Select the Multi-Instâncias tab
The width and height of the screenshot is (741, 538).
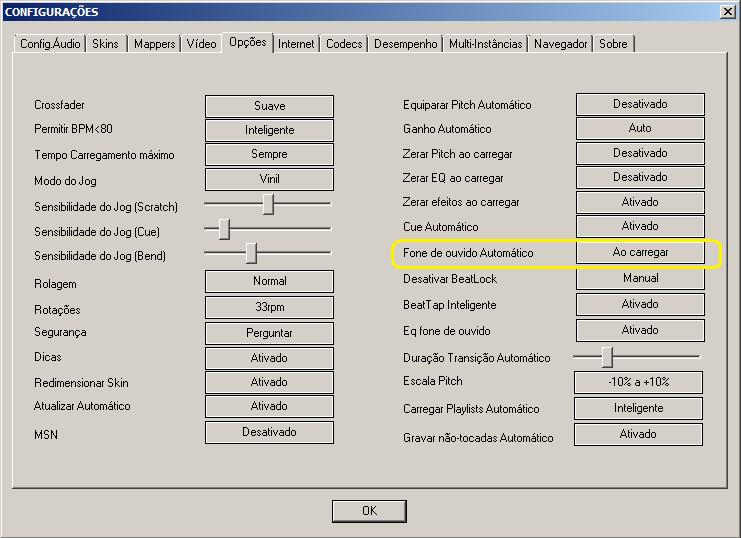485,44
